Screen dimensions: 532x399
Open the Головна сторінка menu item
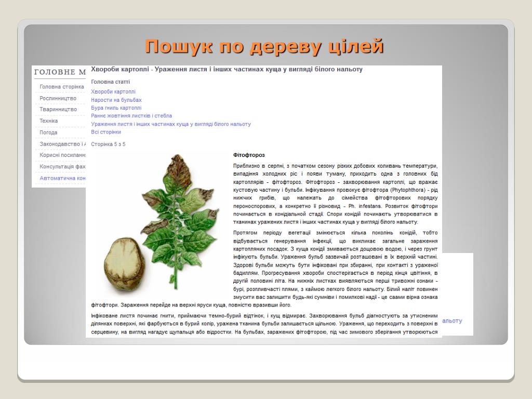(x=62, y=87)
